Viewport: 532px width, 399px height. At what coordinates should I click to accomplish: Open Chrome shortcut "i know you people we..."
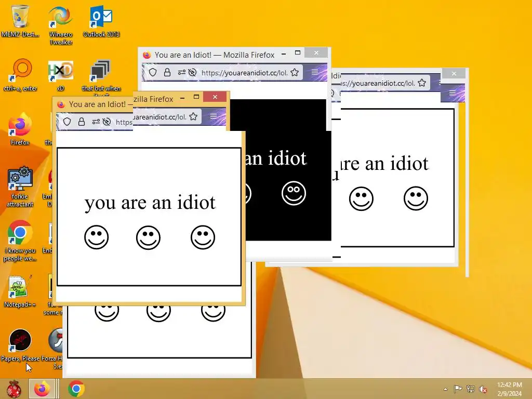(20, 241)
